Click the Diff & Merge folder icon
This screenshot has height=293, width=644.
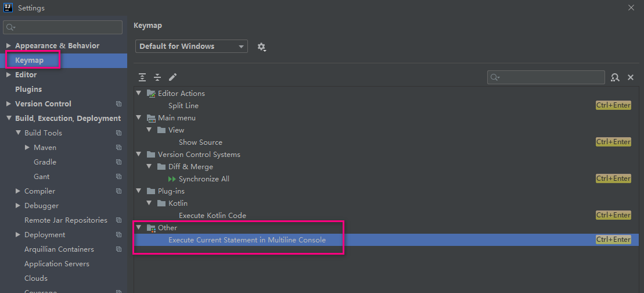click(161, 167)
